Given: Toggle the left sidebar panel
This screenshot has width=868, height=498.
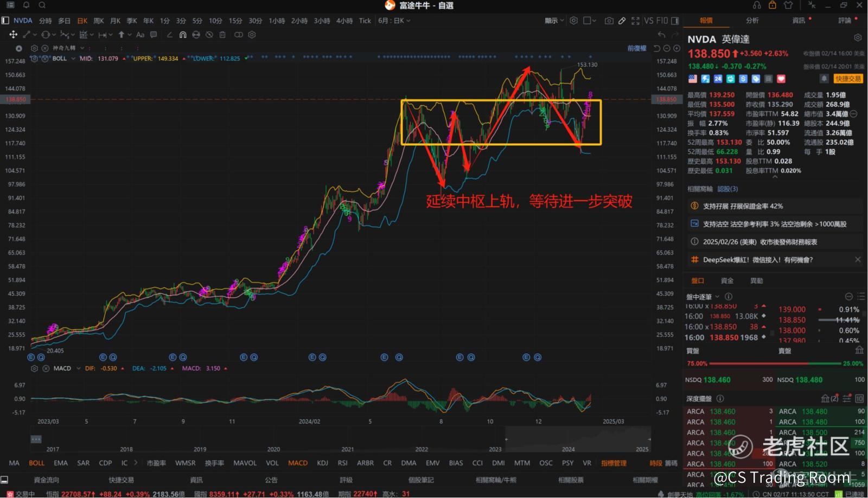Looking at the screenshot, I should click(5, 21).
